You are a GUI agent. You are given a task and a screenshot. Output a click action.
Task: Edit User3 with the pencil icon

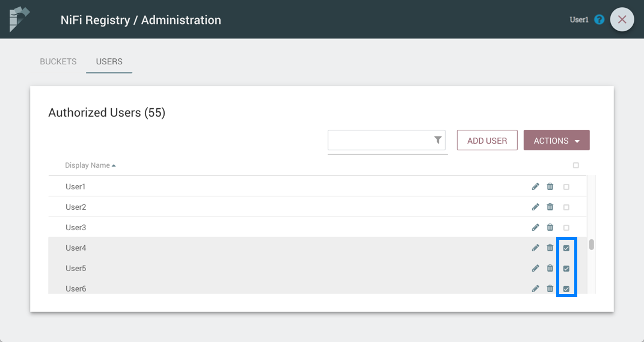coord(535,228)
